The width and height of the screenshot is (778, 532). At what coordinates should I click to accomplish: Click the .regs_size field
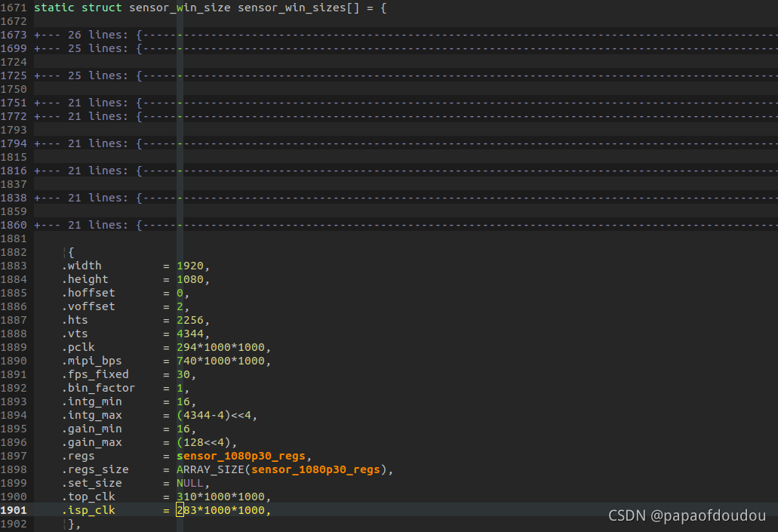pos(95,469)
